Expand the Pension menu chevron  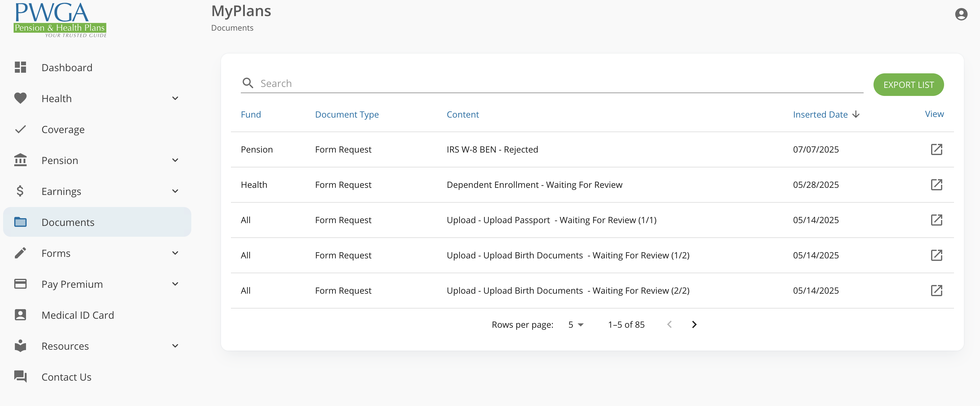(x=175, y=160)
